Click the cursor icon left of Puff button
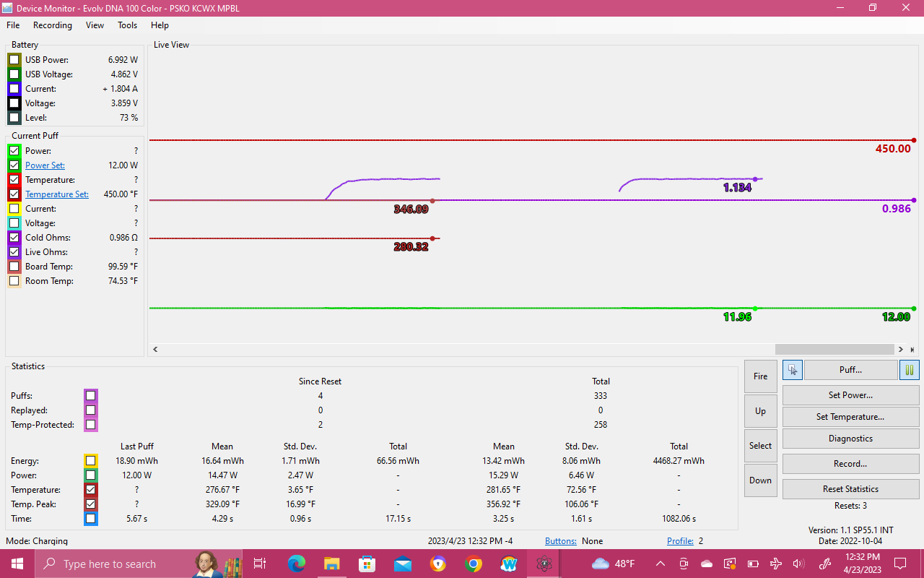This screenshot has width=924, height=578. [793, 370]
